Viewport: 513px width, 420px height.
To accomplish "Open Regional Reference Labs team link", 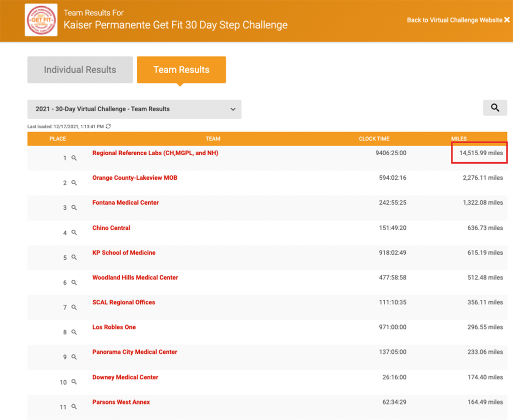I will tap(155, 153).
